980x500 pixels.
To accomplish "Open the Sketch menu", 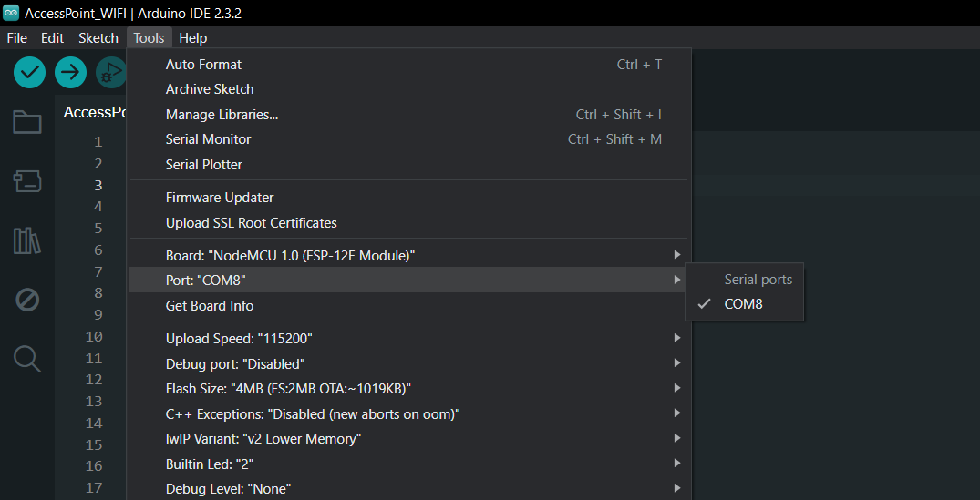I will pyautogui.click(x=98, y=37).
